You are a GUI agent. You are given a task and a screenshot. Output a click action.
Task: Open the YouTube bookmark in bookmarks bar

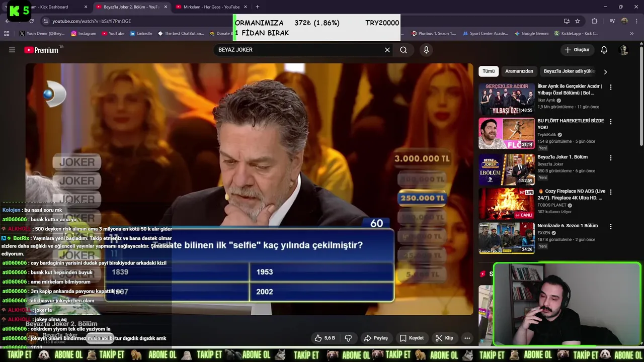coord(113,34)
